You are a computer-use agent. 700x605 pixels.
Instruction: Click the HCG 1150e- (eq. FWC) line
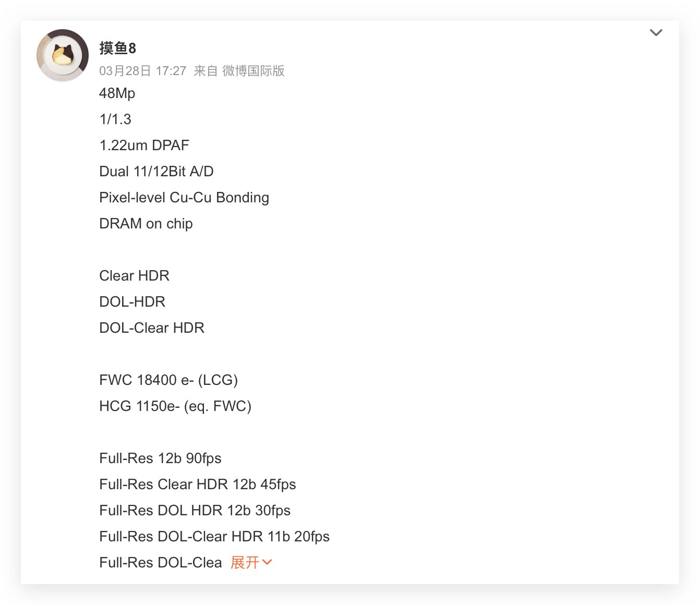(175, 406)
